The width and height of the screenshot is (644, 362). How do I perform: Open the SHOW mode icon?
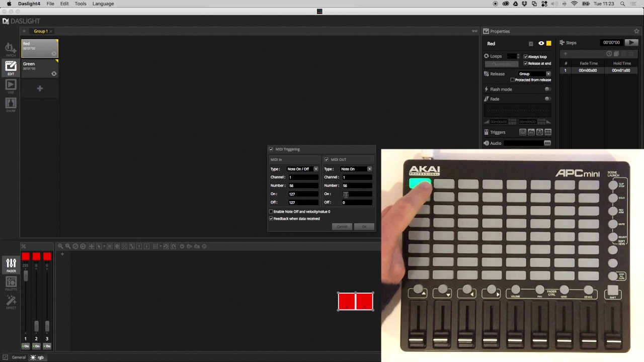click(11, 105)
